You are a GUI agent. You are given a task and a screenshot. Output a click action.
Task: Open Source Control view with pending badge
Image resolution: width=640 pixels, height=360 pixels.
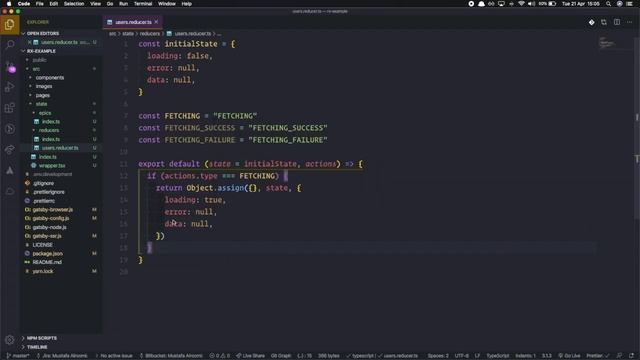point(10,67)
